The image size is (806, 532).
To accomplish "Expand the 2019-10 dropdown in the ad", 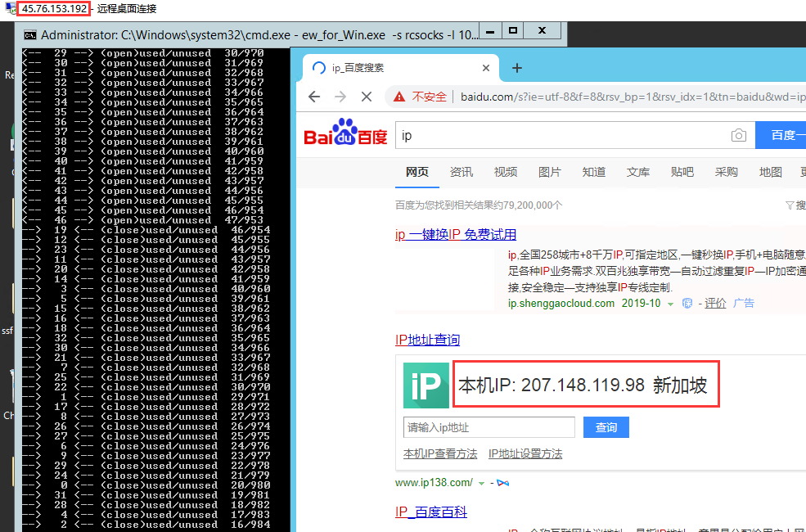I will [669, 303].
